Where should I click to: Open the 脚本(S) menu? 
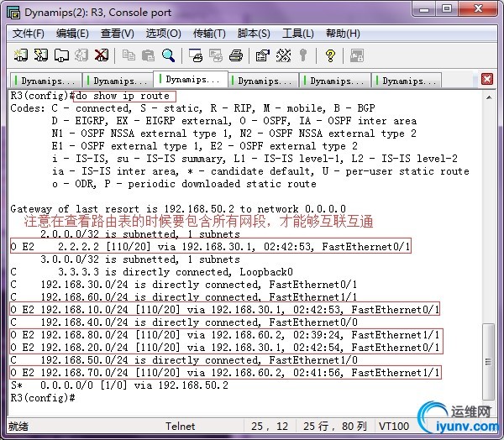click(254, 34)
